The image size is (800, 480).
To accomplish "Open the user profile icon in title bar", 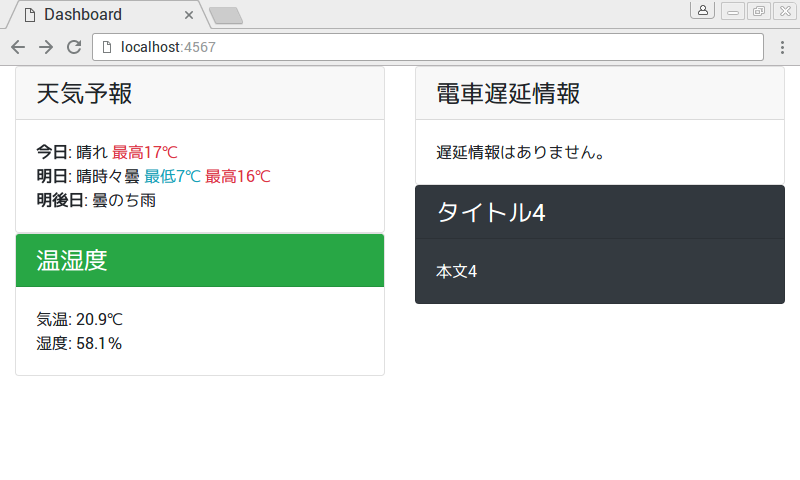I will (x=703, y=11).
